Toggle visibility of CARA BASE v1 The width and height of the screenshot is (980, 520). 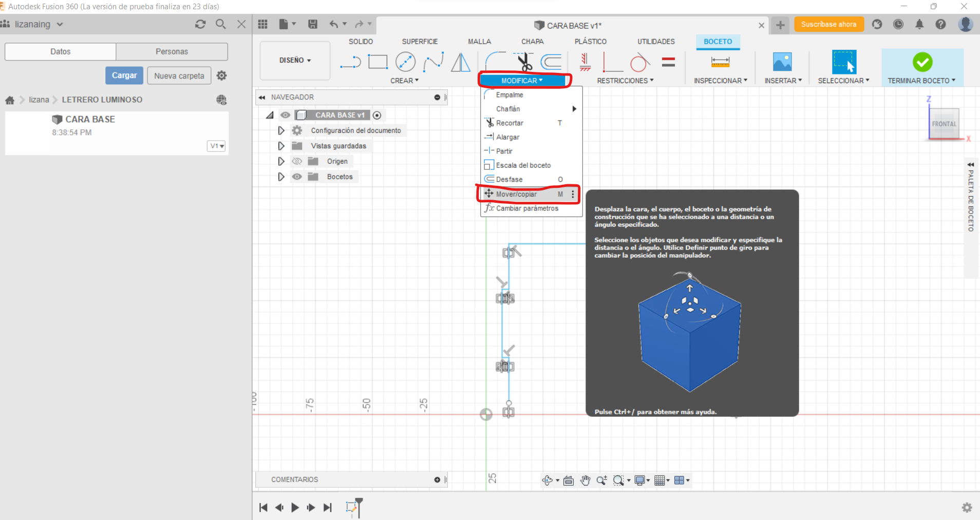286,115
